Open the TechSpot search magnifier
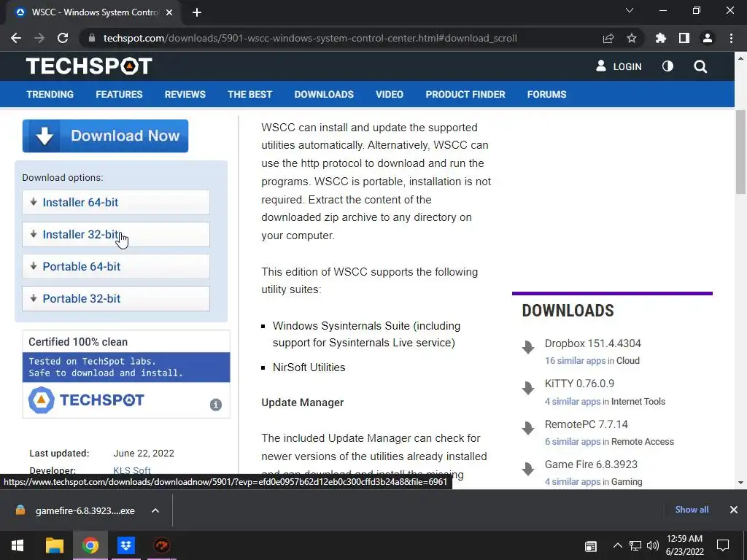Viewport: 747px width, 560px height. coord(700,66)
